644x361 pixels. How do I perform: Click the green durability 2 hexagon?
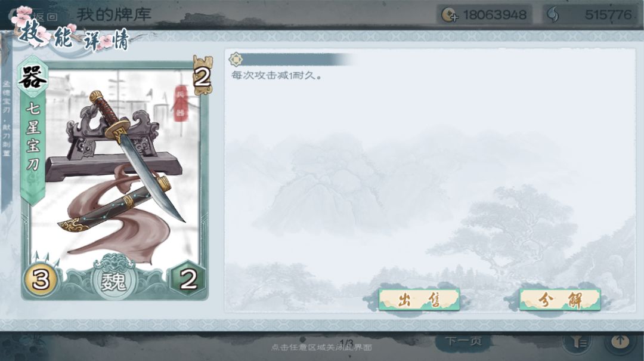click(x=188, y=280)
